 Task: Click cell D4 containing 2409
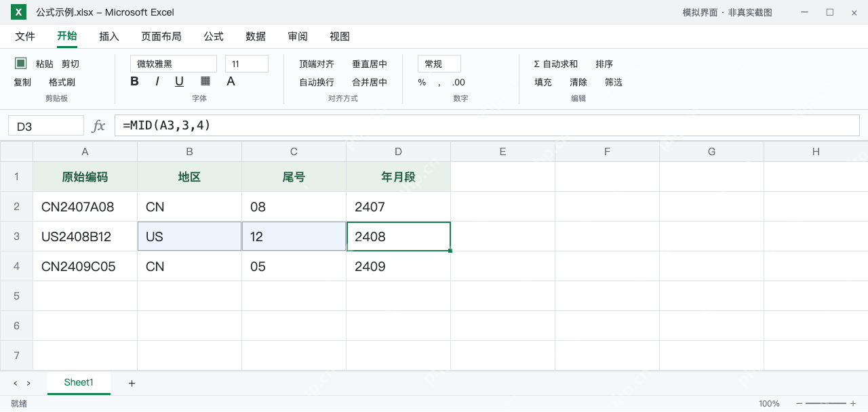(x=398, y=266)
